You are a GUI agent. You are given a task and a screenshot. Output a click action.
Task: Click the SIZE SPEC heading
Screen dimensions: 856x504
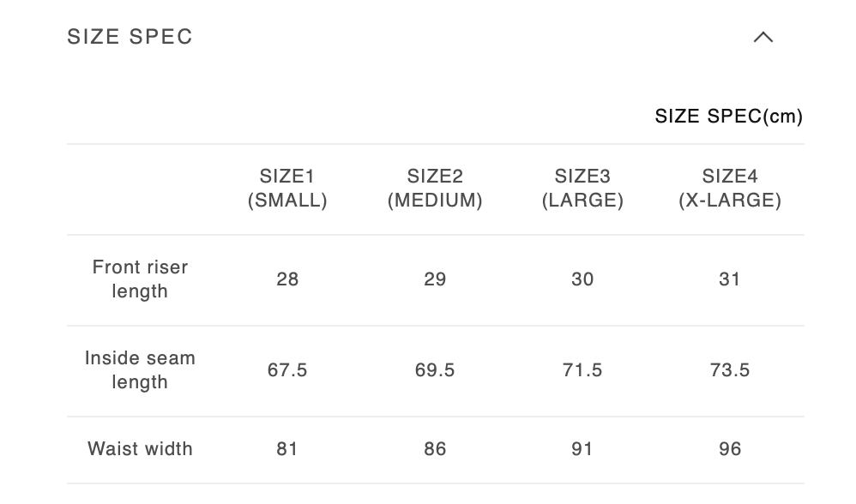coord(130,37)
